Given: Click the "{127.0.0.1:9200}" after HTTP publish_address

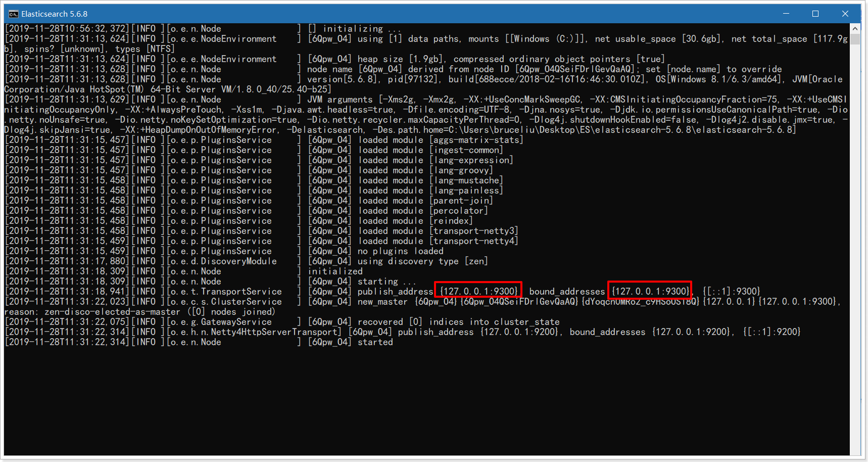Looking at the screenshot, I should tap(519, 332).
